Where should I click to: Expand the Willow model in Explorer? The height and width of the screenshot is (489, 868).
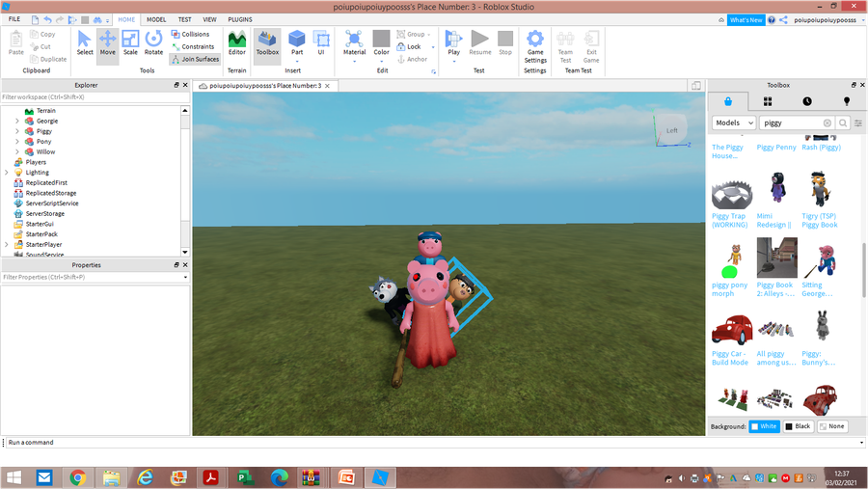tap(17, 151)
